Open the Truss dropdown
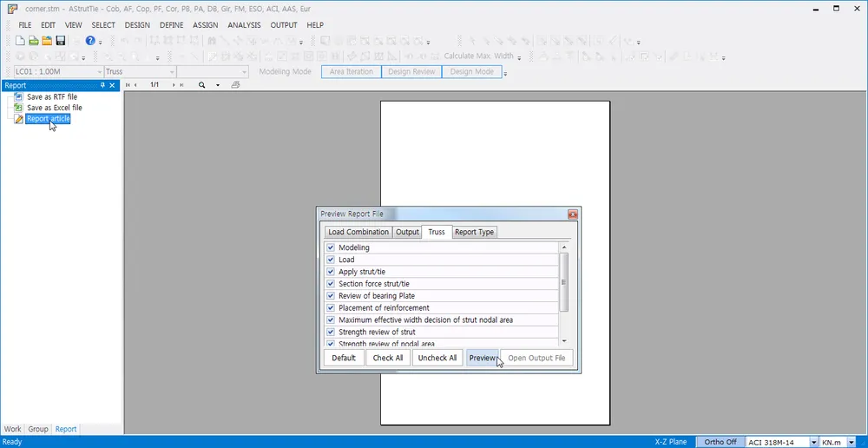The image size is (868, 448). pyautogui.click(x=172, y=72)
